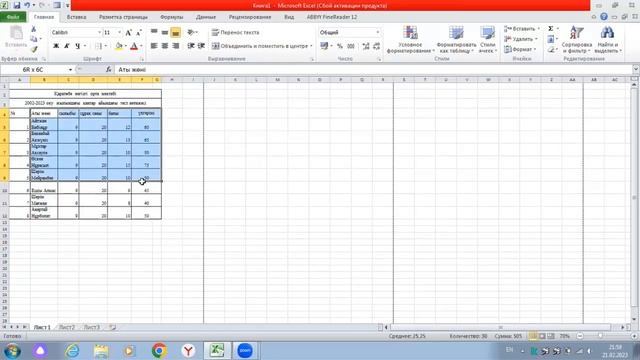Insert new worksheet tab icon
The height and width of the screenshot is (360, 640).
112,327
